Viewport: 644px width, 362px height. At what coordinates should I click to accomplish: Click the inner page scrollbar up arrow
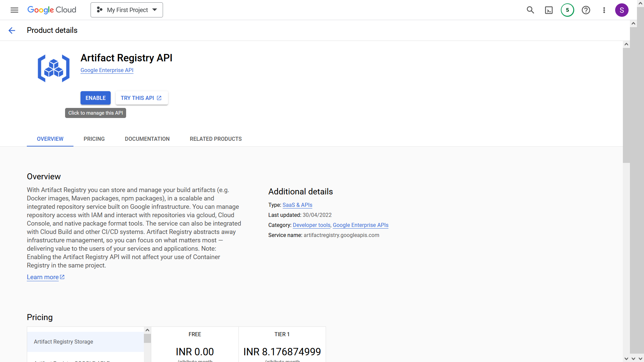[626, 44]
